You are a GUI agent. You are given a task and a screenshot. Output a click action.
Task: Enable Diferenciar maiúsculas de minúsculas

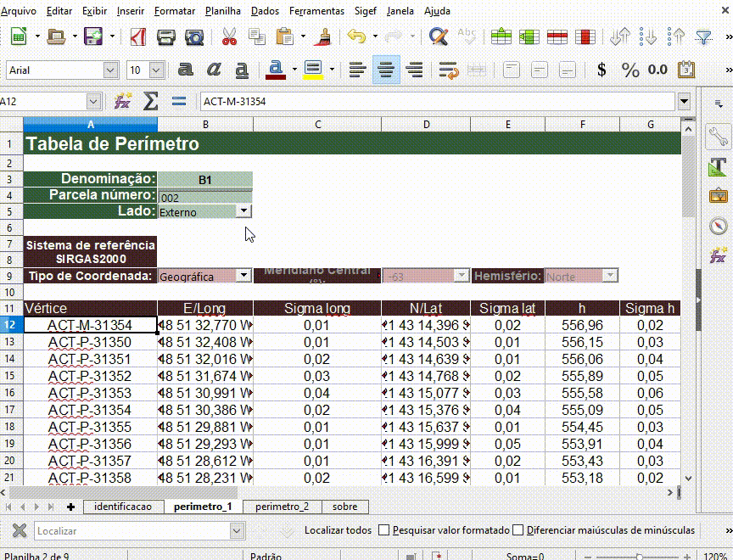518,530
